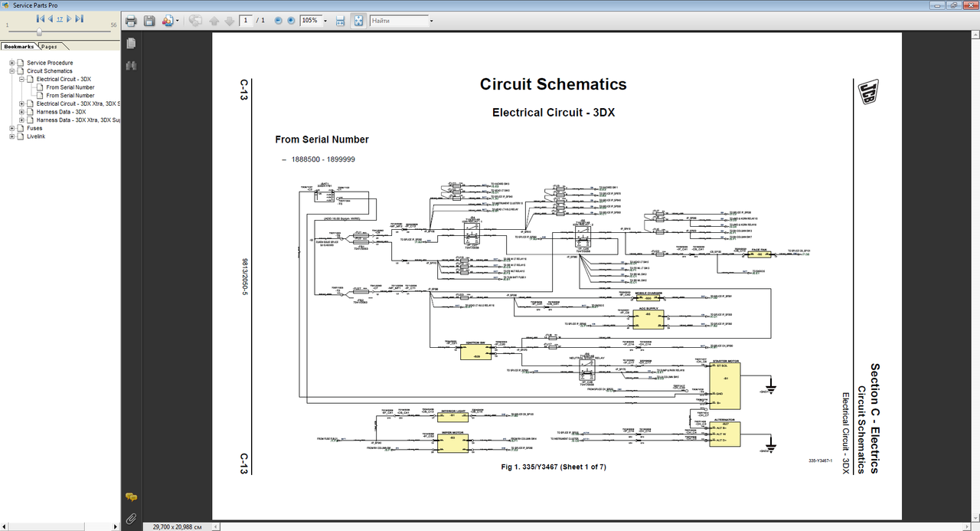Open the attachments paperclip panel

pos(131,519)
